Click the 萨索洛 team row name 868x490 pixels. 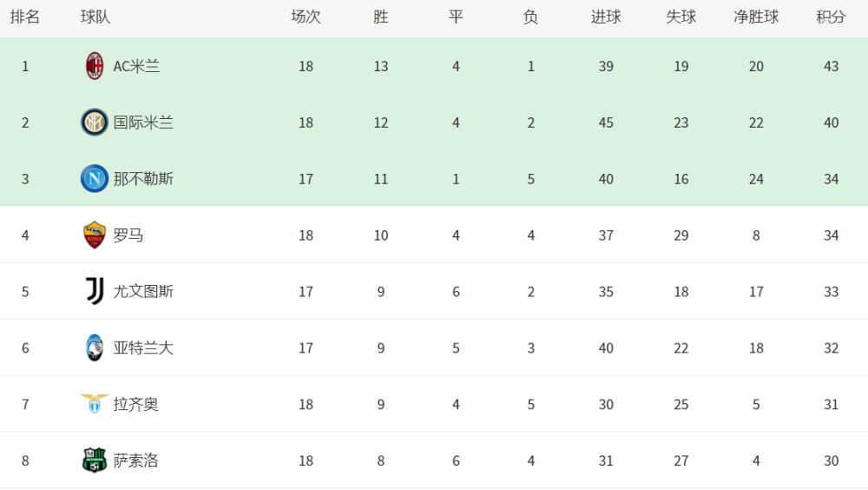135,460
